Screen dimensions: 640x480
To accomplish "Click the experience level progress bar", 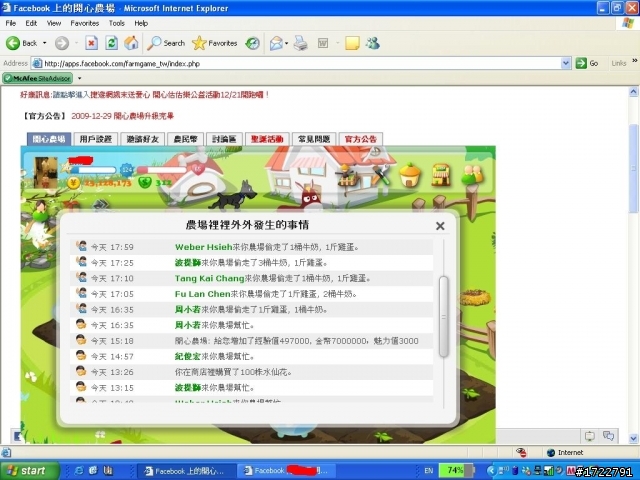I will [x=95, y=169].
